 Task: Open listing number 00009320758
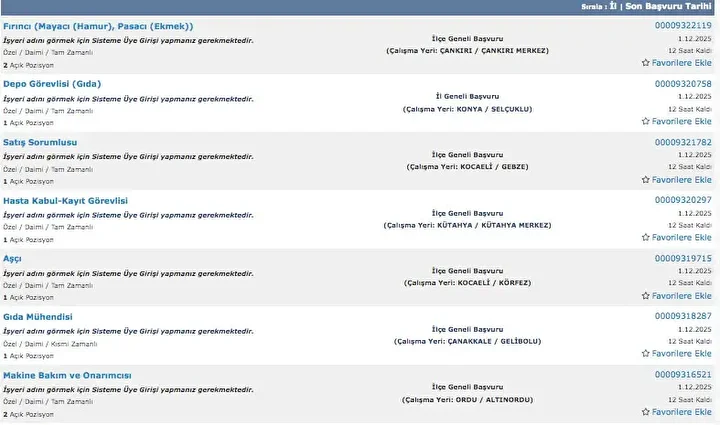pos(683,84)
